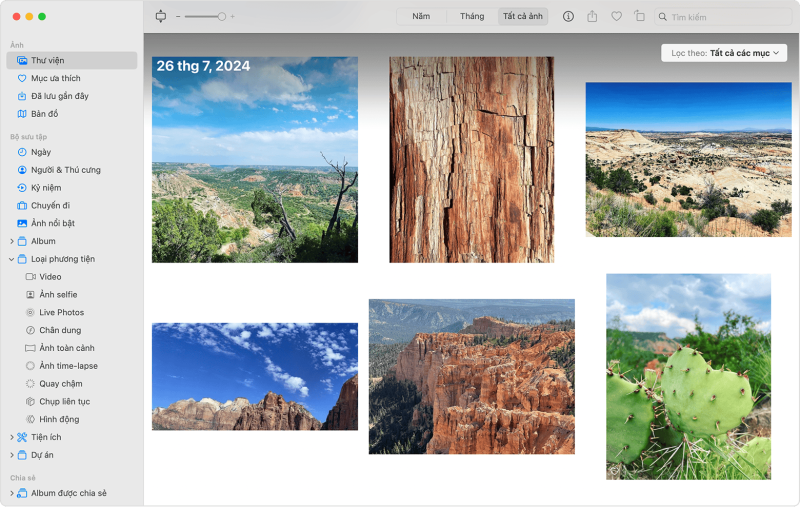Click the info (i) toolbar icon
The image size is (800, 507).
[x=569, y=17]
